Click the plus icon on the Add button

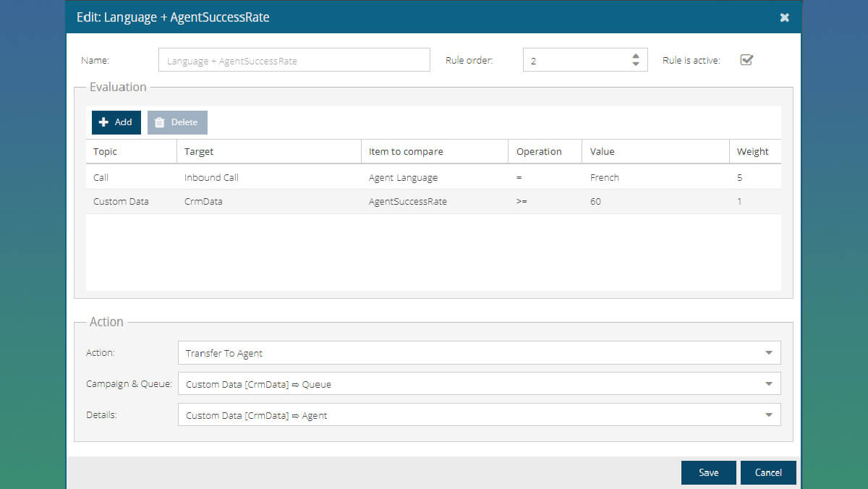click(103, 122)
